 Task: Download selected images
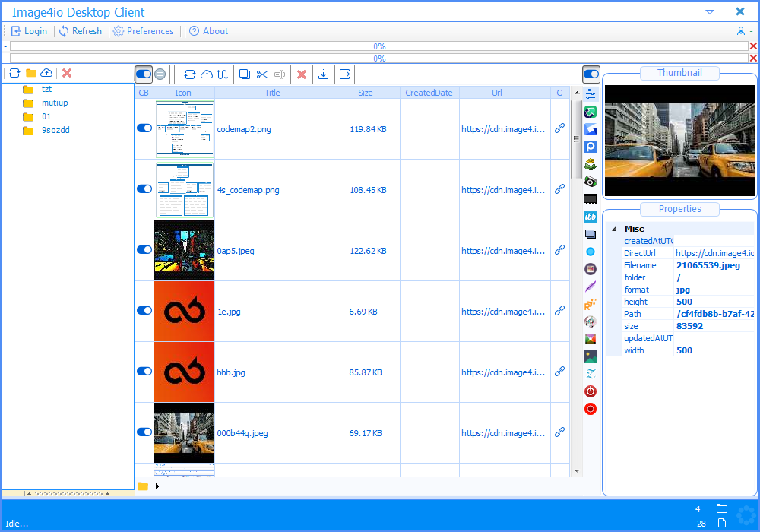click(x=323, y=74)
